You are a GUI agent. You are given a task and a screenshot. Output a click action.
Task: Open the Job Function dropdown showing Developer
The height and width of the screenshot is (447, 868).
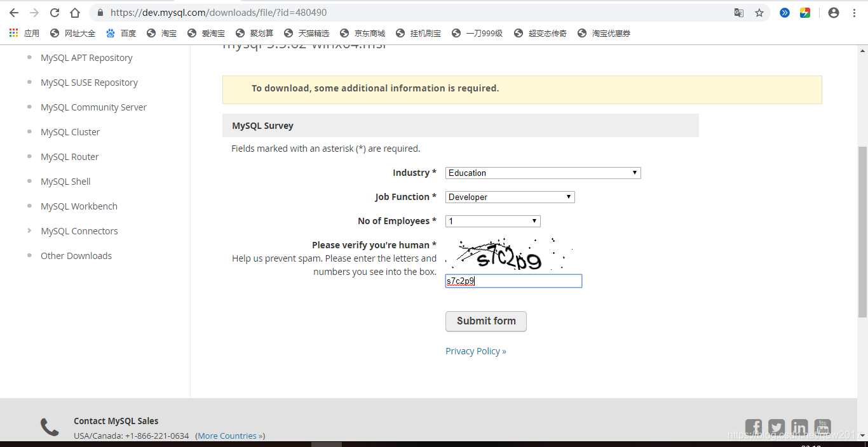(510, 197)
